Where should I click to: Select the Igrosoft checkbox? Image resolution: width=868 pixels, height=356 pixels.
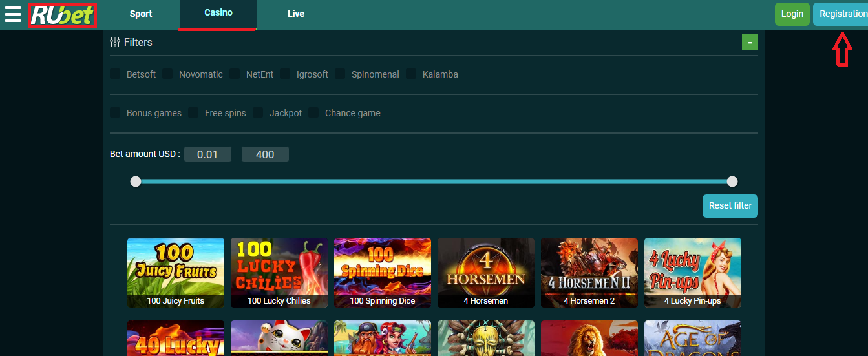click(285, 74)
